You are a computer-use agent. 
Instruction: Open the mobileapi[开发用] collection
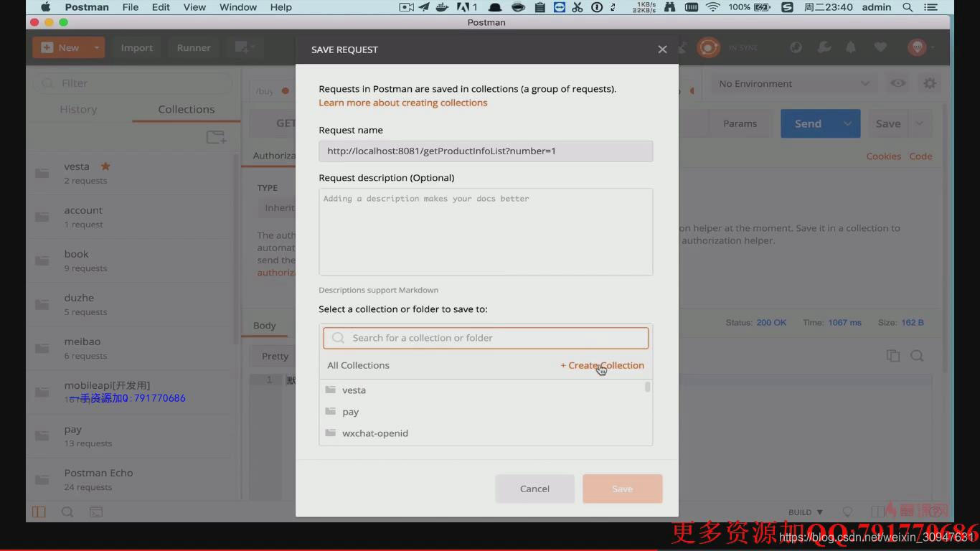pyautogui.click(x=129, y=392)
